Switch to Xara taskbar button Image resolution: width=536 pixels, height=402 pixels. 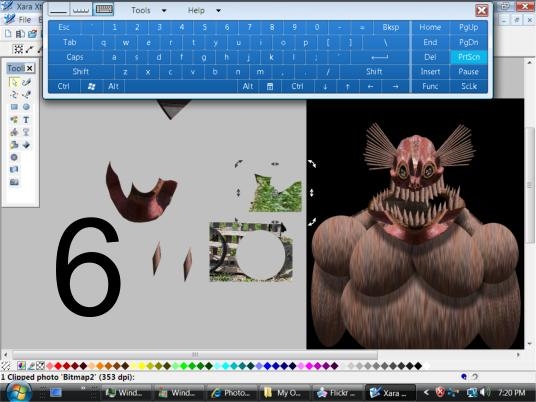390,393
